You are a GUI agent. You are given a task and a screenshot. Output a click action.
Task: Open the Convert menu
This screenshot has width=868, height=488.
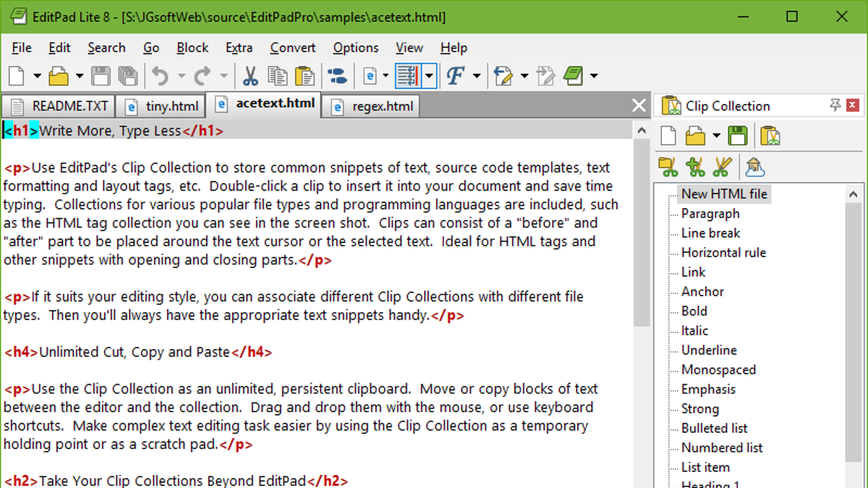point(292,48)
